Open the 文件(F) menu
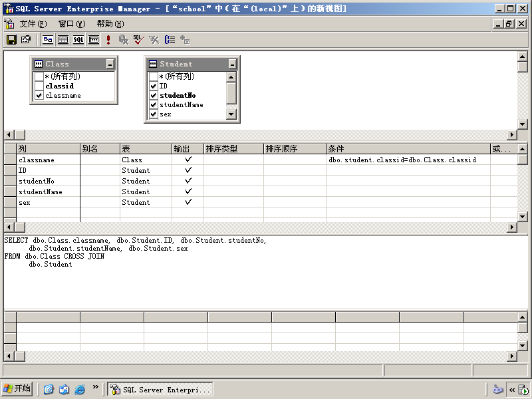Image resolution: width=532 pixels, height=399 pixels. point(33,24)
